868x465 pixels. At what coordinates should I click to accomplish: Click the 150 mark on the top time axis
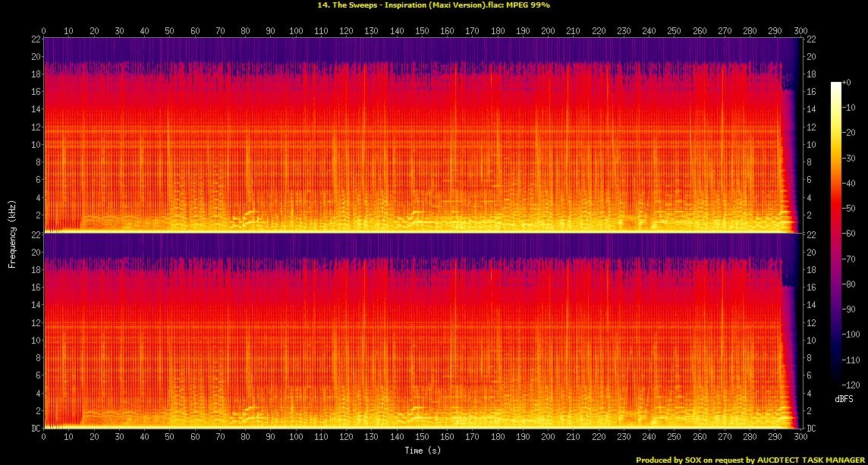tap(421, 31)
